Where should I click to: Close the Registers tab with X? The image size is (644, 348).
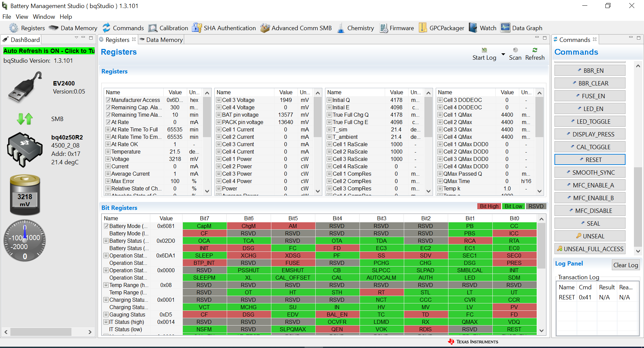(134, 39)
